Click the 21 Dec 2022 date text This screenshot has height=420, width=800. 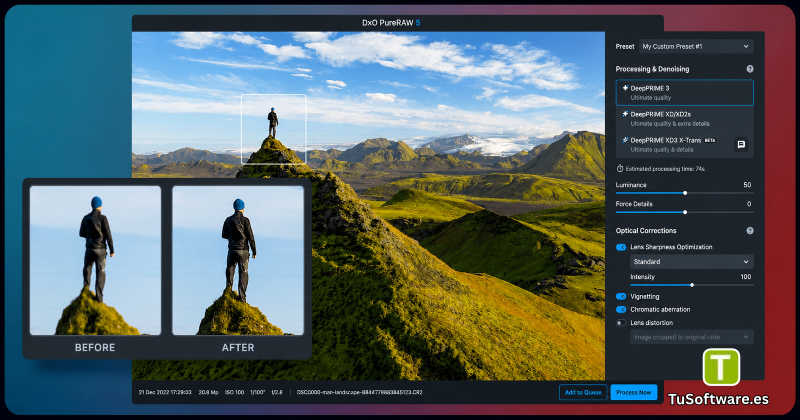pos(165,392)
